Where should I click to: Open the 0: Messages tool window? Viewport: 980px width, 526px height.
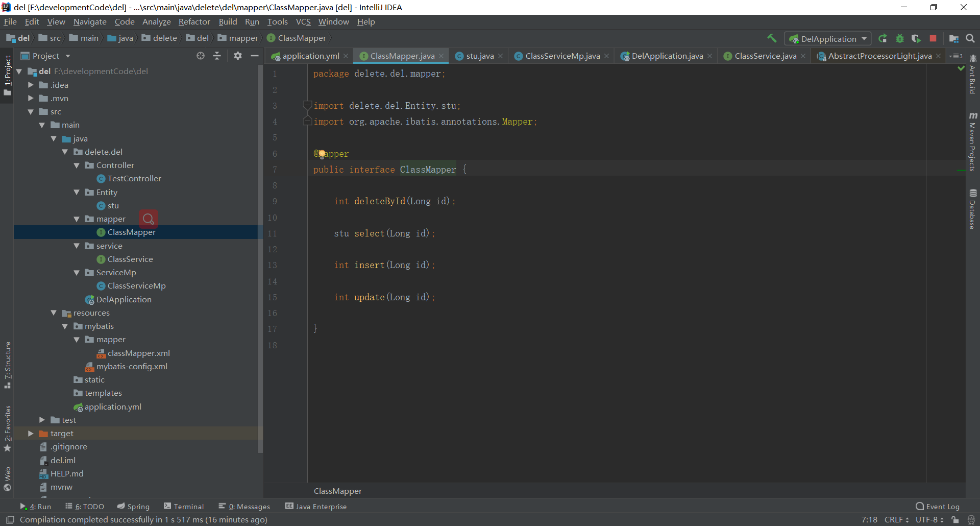coord(244,506)
